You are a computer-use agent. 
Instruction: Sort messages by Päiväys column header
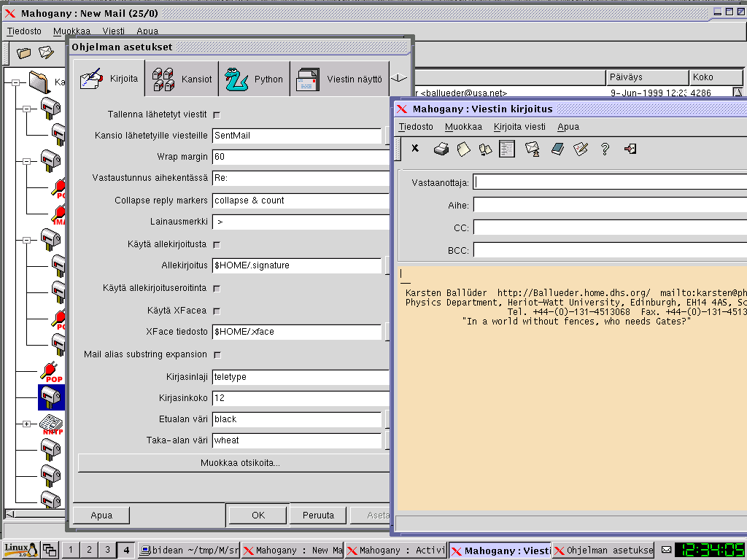[647, 77]
